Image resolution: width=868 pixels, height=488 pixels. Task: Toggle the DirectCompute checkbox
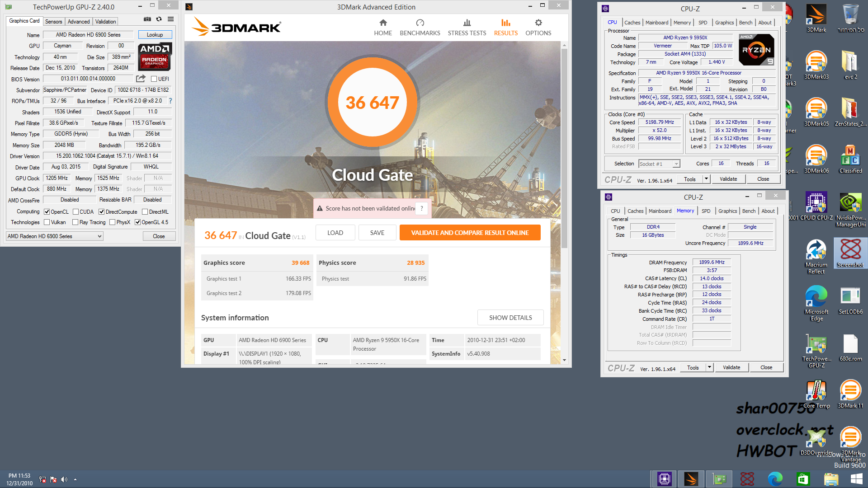[x=102, y=212]
